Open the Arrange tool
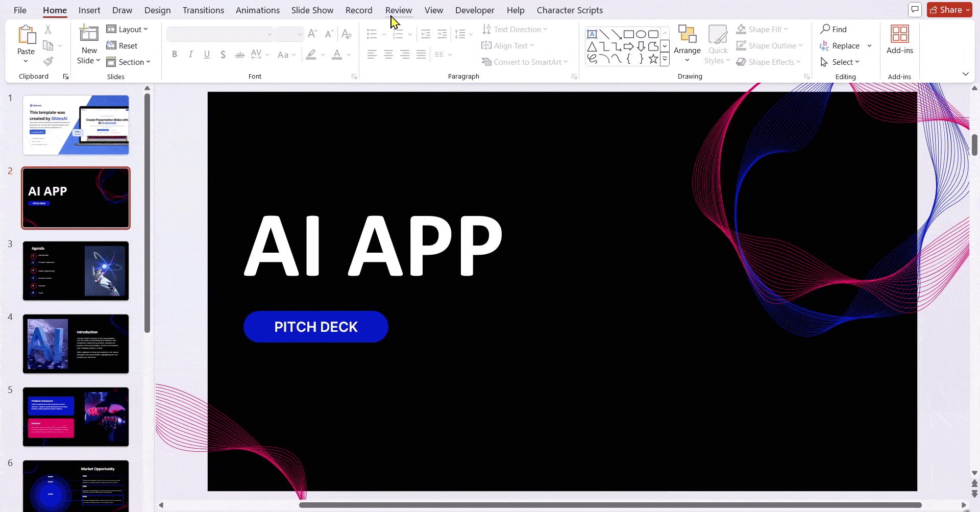This screenshot has width=980, height=512. (x=687, y=44)
